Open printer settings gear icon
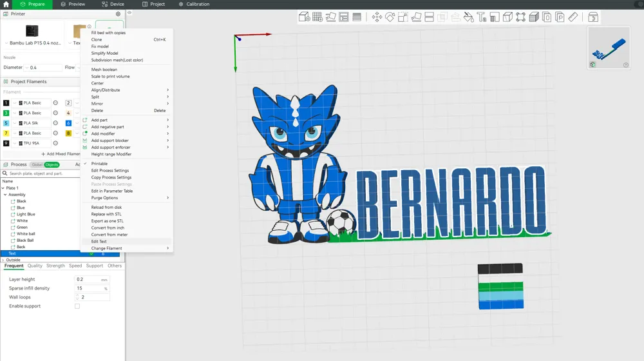Screen dimensions: 644x361 [118, 14]
